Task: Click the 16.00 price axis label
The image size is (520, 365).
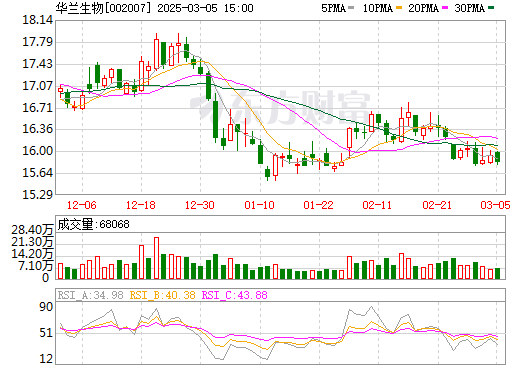Action: (x=37, y=151)
